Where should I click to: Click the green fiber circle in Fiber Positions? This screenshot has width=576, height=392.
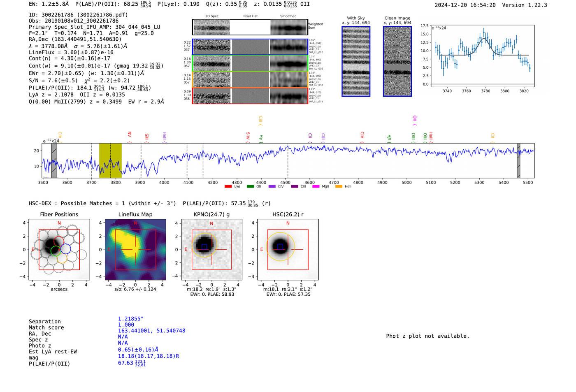(56, 251)
